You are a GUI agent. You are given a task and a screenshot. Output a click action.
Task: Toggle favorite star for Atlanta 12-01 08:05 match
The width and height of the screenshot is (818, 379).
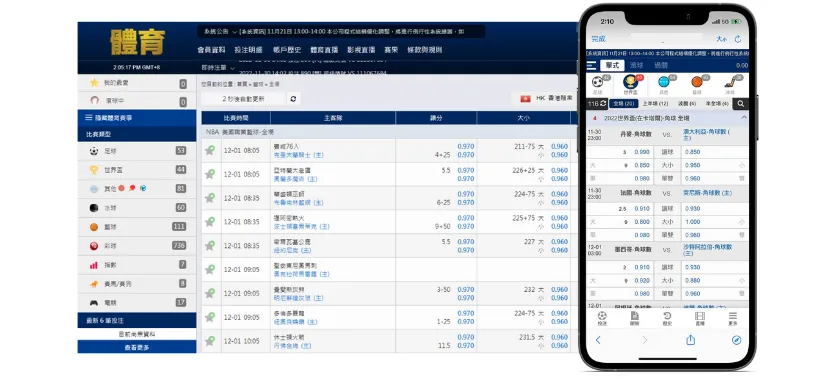coord(210,174)
